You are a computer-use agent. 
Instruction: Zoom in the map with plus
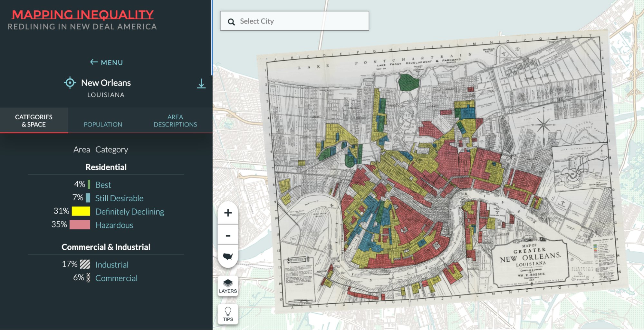[228, 213]
